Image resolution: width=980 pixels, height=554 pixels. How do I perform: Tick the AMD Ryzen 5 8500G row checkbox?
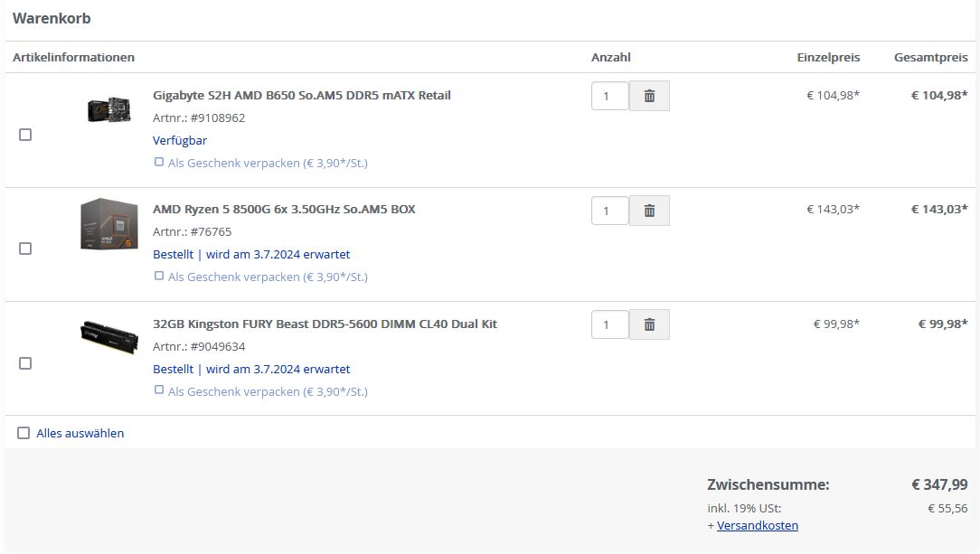coord(25,249)
